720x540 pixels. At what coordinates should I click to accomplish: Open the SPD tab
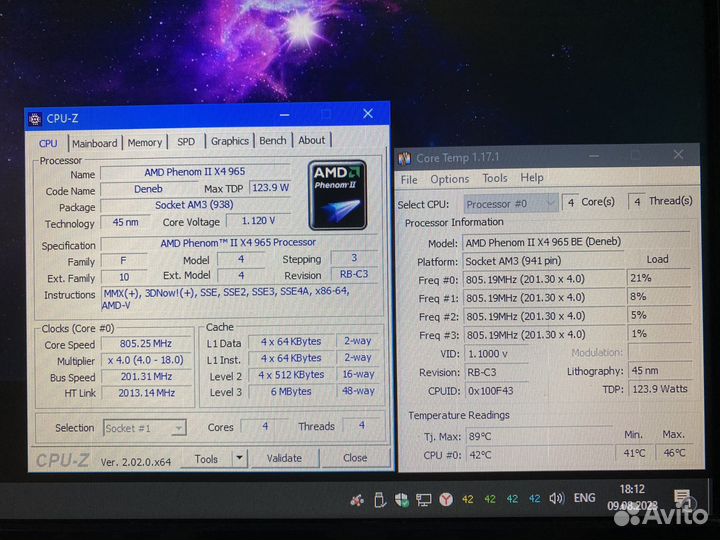click(x=186, y=142)
